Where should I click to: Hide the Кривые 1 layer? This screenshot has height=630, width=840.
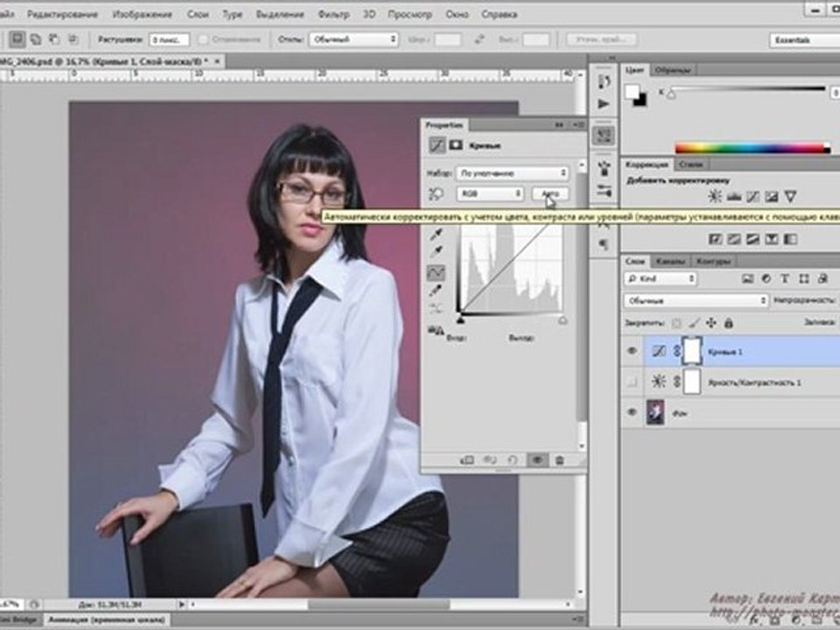pyautogui.click(x=632, y=352)
